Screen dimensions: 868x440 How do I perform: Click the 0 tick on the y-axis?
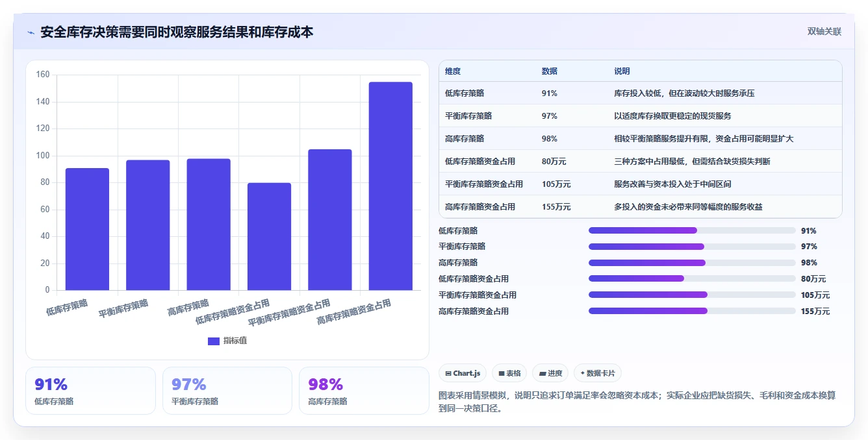coord(47,290)
